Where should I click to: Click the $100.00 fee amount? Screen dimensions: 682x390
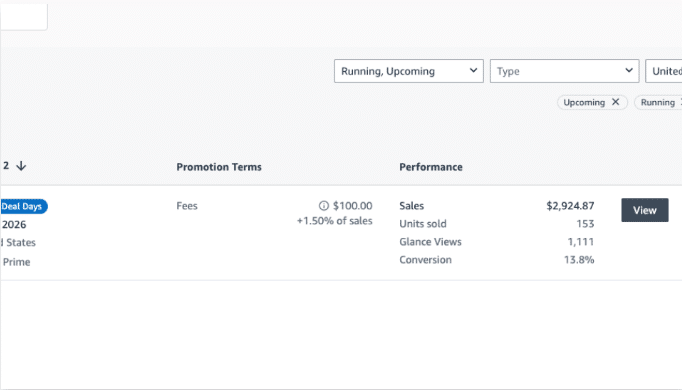(352, 206)
